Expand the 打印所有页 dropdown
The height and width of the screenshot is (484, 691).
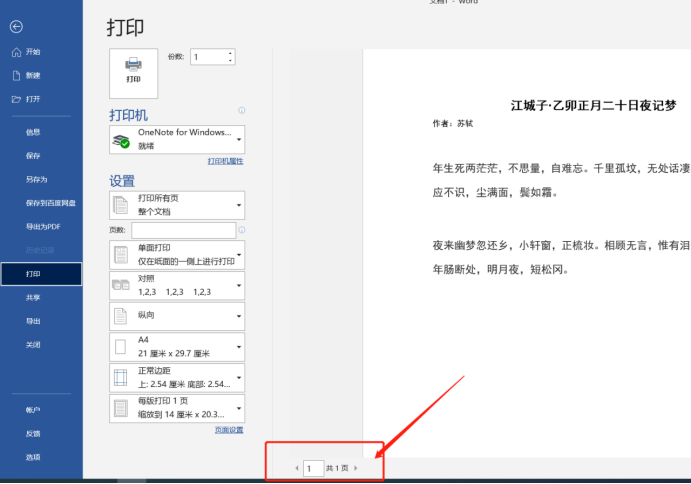click(177, 205)
